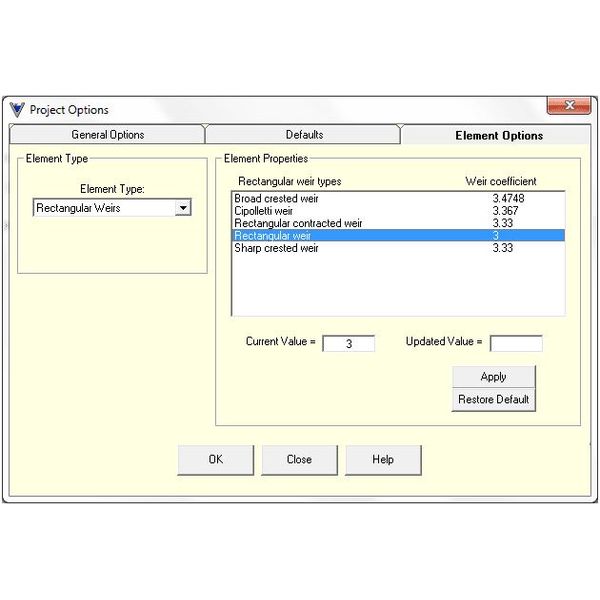Click the Weir coefficient column heading
The width and height of the screenshot is (600, 600).
[x=501, y=181]
